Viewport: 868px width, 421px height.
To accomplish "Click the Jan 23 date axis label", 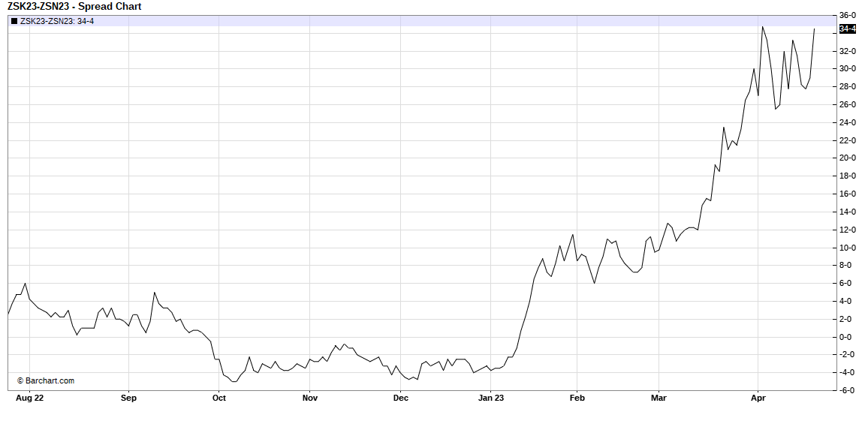I will tap(492, 398).
